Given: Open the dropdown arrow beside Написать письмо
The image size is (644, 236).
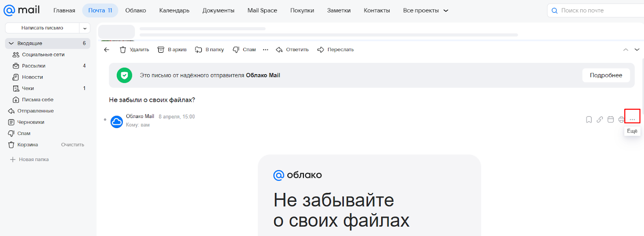Looking at the screenshot, I should (85, 28).
